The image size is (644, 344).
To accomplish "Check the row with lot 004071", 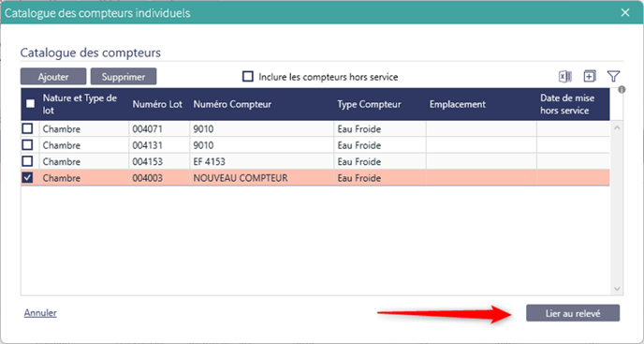I will click(27, 128).
